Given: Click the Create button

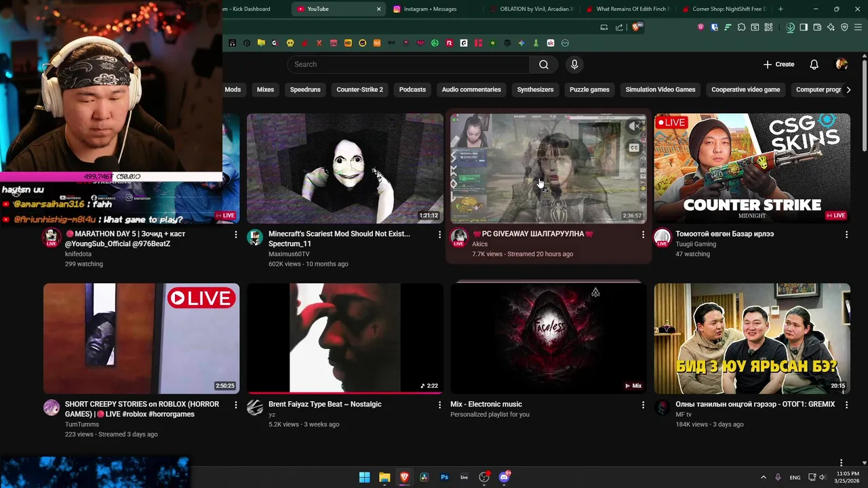Looking at the screenshot, I should tap(778, 64).
